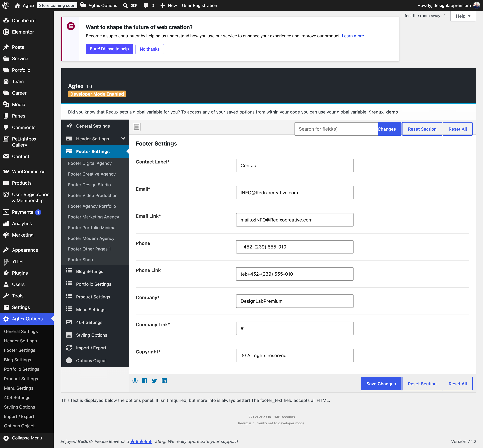Open the Styling Options panel tab
The height and width of the screenshot is (448, 483).
coord(95,335)
